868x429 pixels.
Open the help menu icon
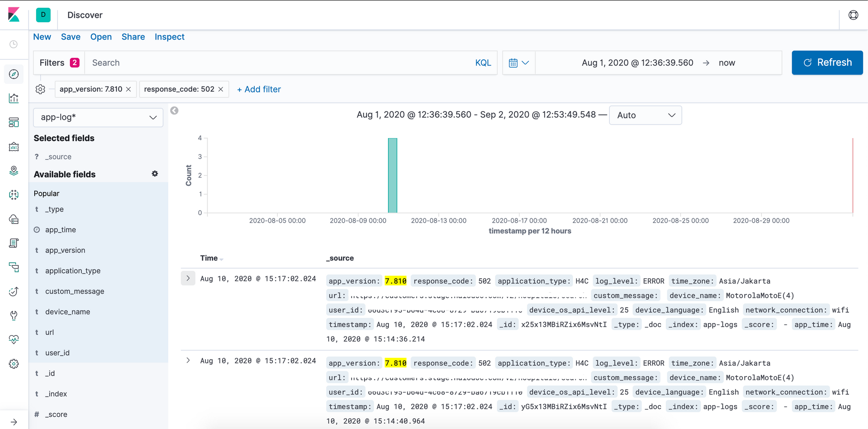click(x=853, y=15)
